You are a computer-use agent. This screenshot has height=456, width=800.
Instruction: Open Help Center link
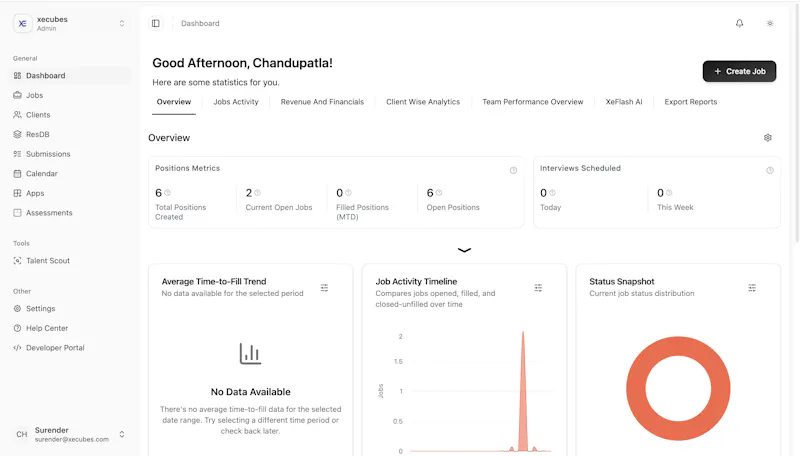[71, 328]
